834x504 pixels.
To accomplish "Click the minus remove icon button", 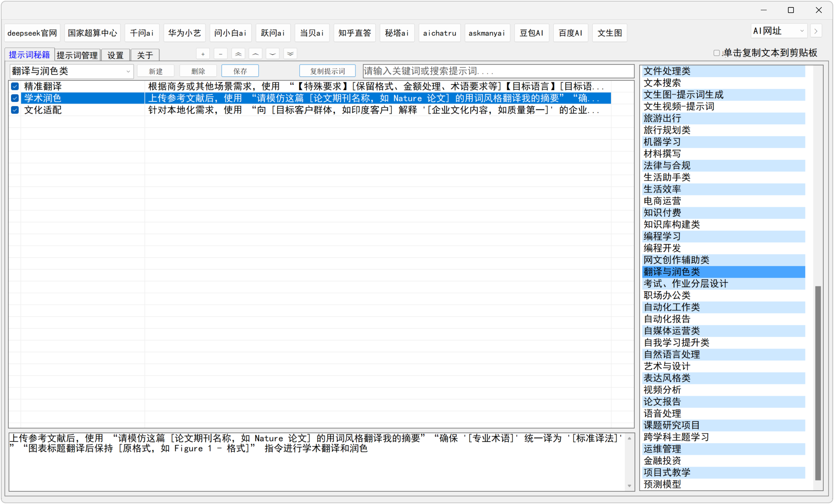I will 220,54.
